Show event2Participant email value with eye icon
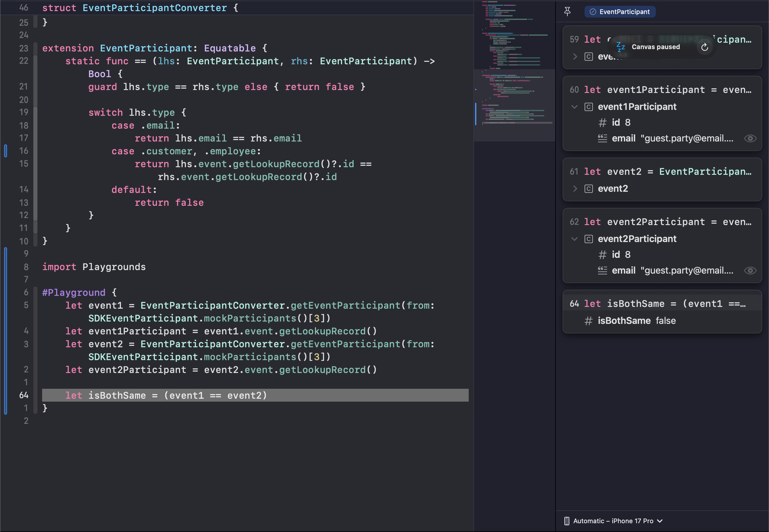Screen dimensions: 769x532 pos(750,270)
